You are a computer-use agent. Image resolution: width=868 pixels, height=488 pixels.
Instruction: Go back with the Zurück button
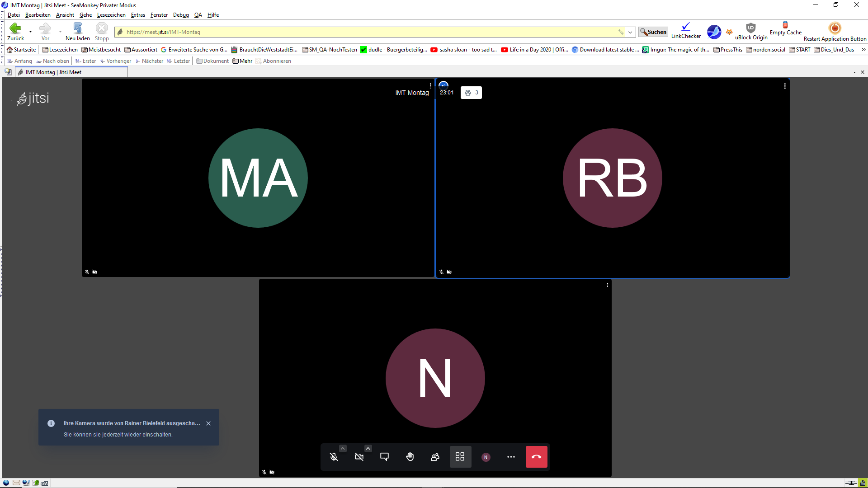tap(15, 32)
